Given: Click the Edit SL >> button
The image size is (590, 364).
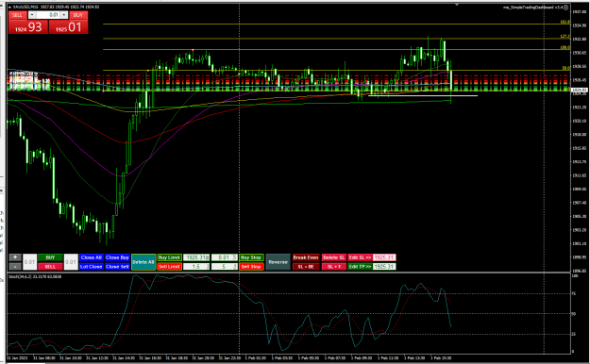Looking at the screenshot, I should point(360,257).
